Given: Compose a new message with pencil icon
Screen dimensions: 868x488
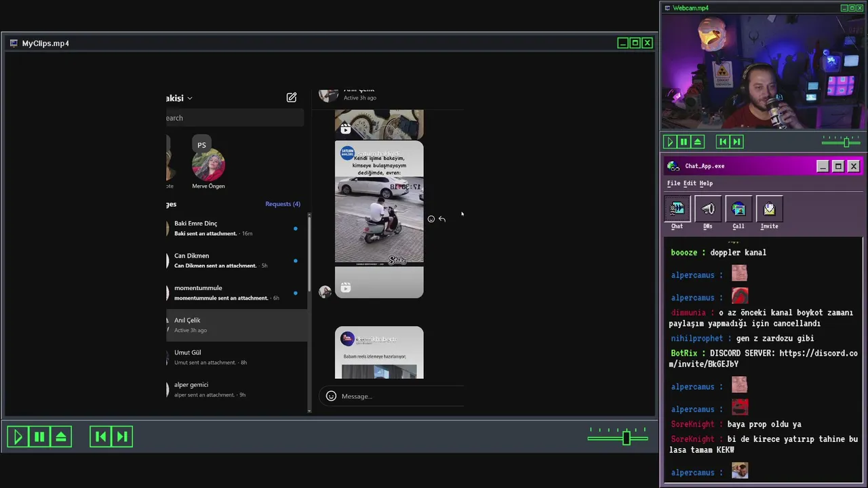Looking at the screenshot, I should (x=292, y=98).
